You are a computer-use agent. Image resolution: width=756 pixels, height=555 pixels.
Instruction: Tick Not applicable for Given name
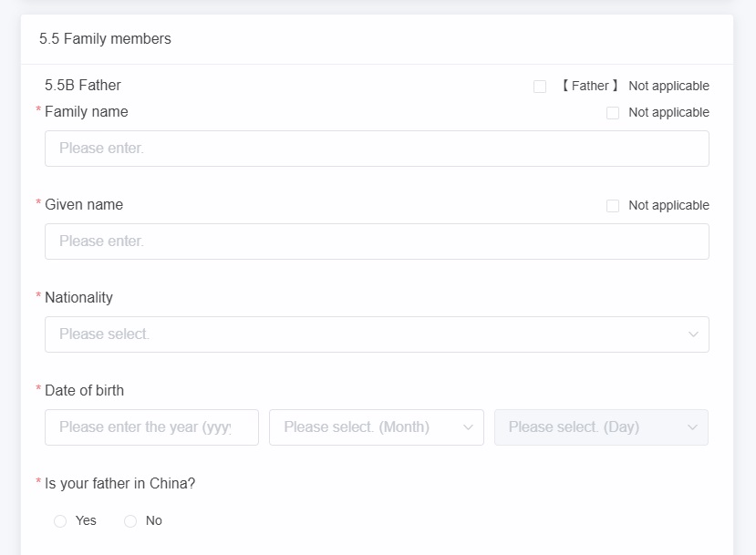pos(612,206)
